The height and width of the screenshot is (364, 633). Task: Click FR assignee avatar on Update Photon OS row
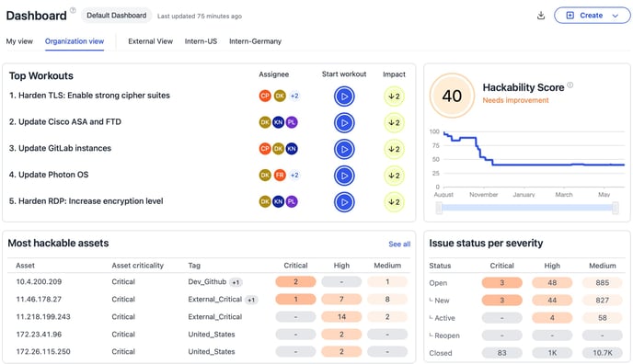point(280,175)
